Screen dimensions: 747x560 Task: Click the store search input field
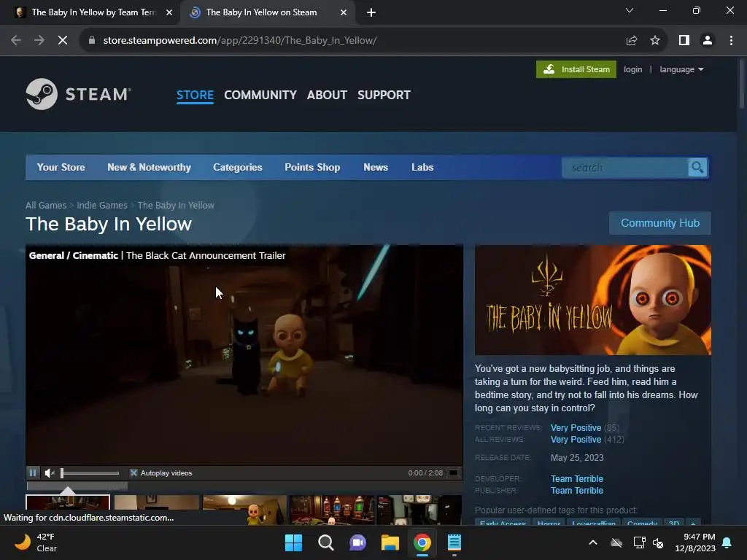(625, 168)
